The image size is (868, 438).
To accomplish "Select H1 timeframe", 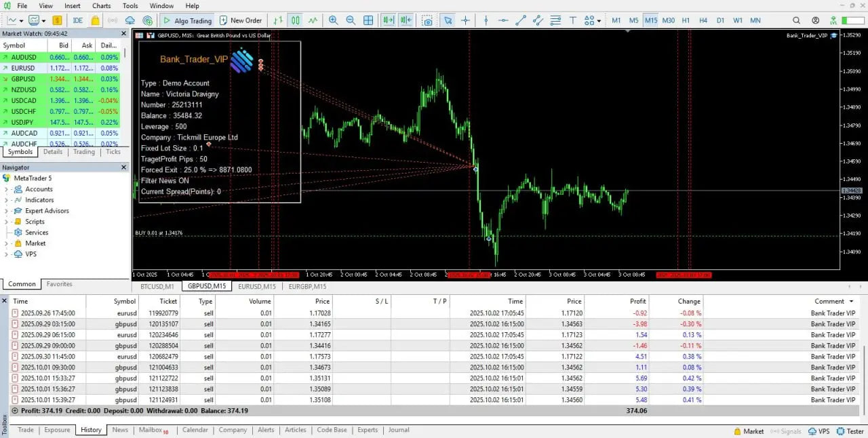I will coord(686,20).
